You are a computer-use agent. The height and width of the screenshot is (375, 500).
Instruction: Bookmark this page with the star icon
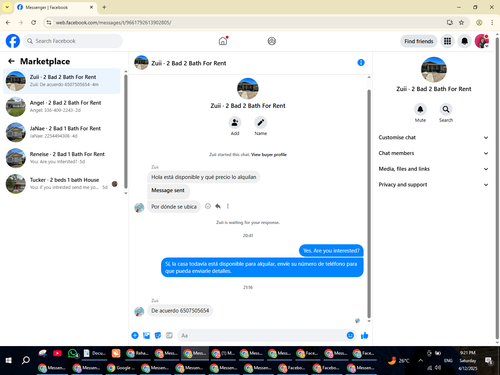point(461,22)
